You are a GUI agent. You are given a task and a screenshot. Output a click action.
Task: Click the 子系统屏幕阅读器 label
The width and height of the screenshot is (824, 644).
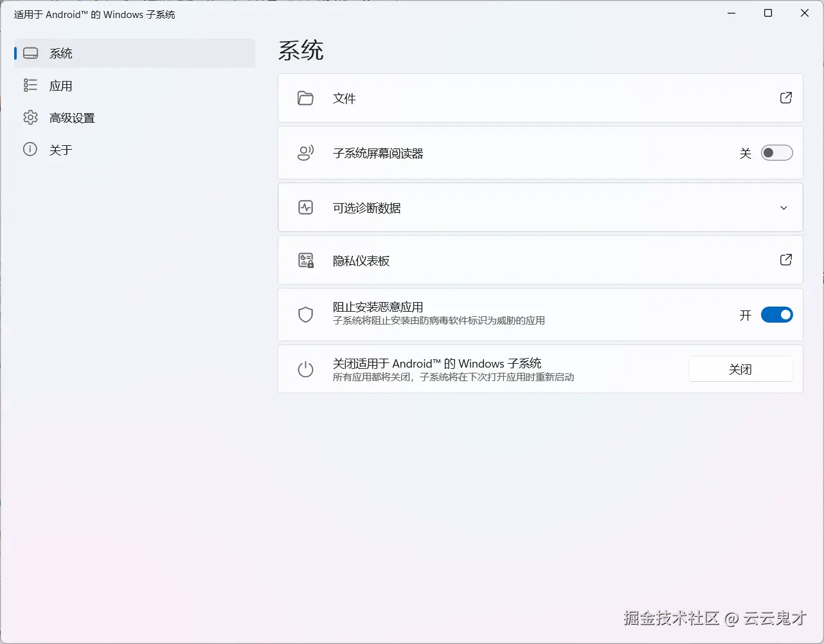point(378,154)
